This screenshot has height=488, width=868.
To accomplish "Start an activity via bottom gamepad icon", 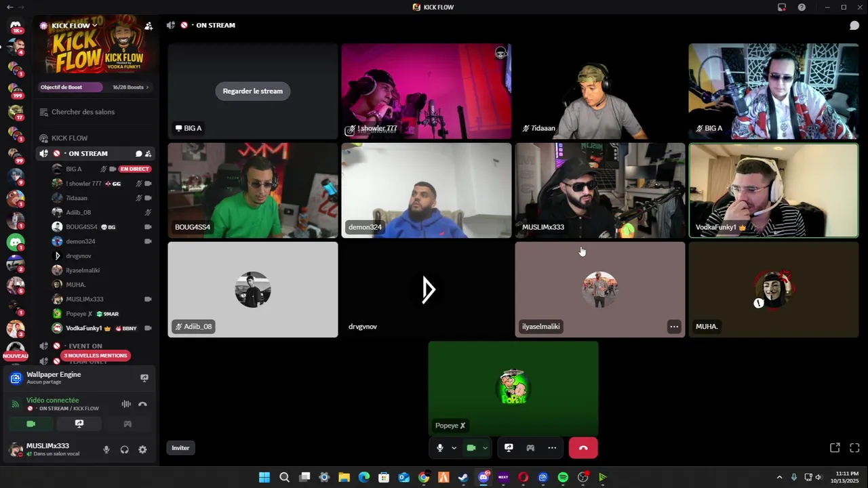I will 530,448.
